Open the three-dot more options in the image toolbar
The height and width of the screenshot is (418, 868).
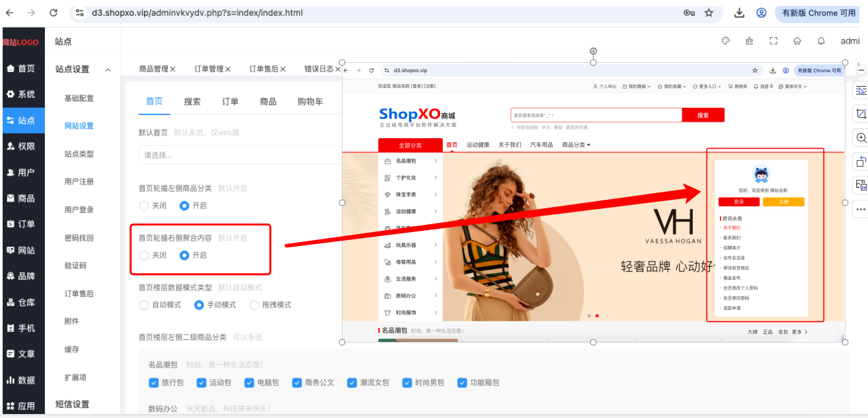(861, 209)
